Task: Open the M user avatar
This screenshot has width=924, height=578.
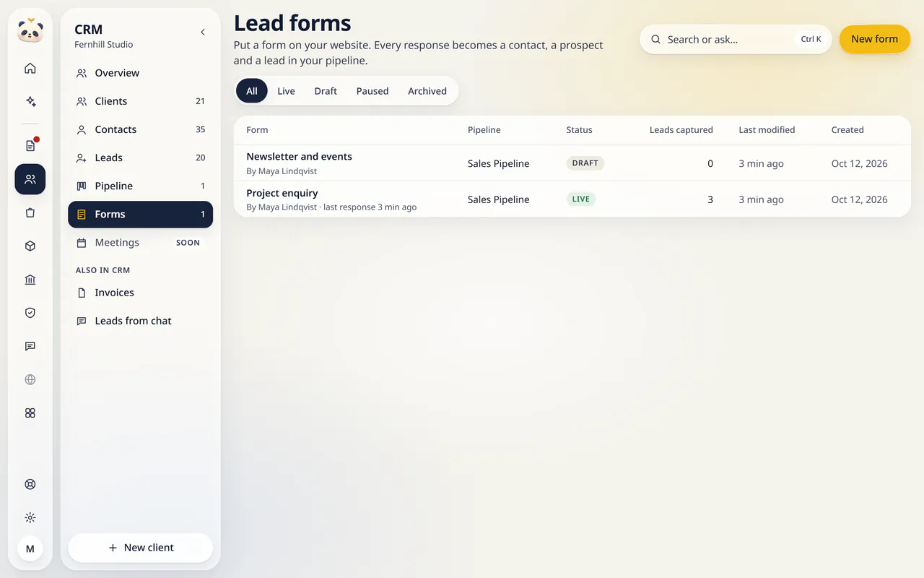Action: click(30, 549)
